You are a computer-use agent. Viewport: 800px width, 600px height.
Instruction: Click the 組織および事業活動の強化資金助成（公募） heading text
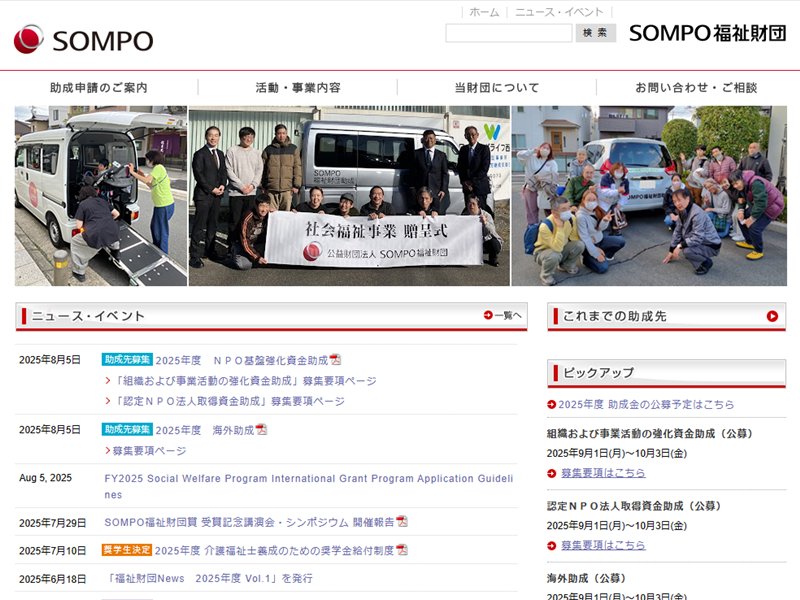pyautogui.click(x=650, y=434)
